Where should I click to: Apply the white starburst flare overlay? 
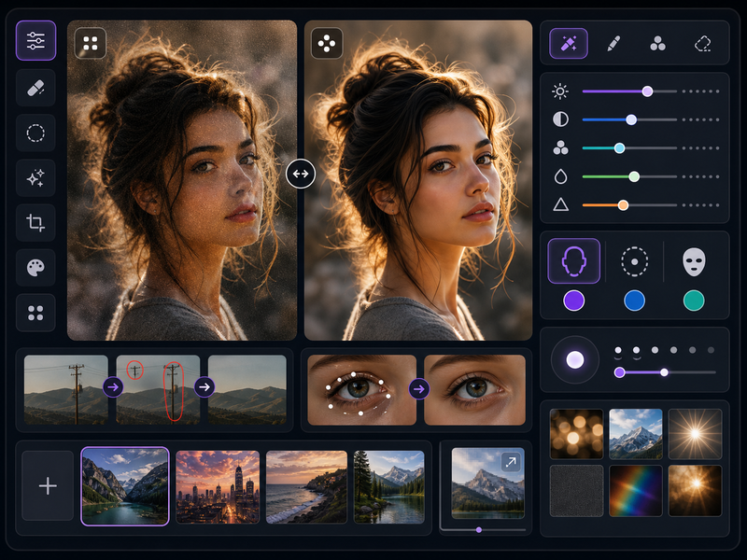[695, 434]
